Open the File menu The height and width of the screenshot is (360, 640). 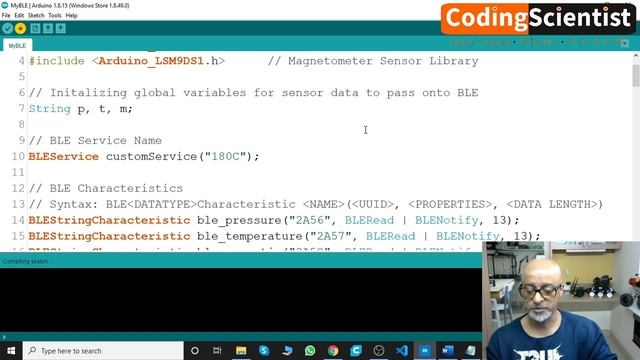6,16
